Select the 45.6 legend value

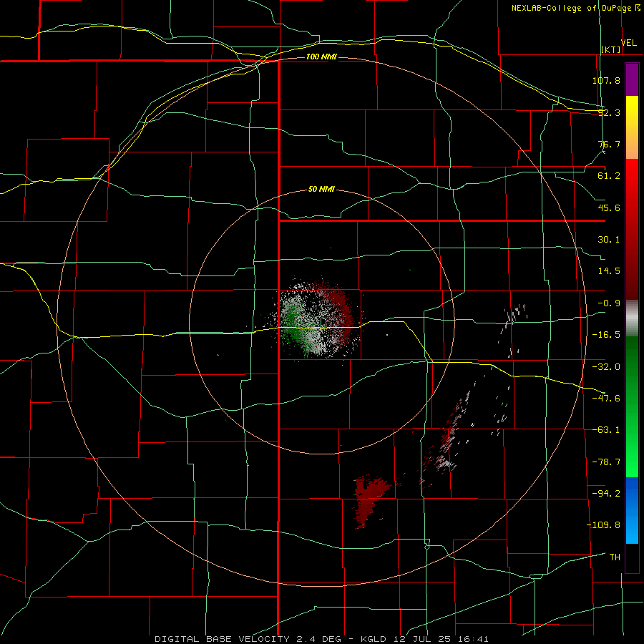(x=609, y=208)
